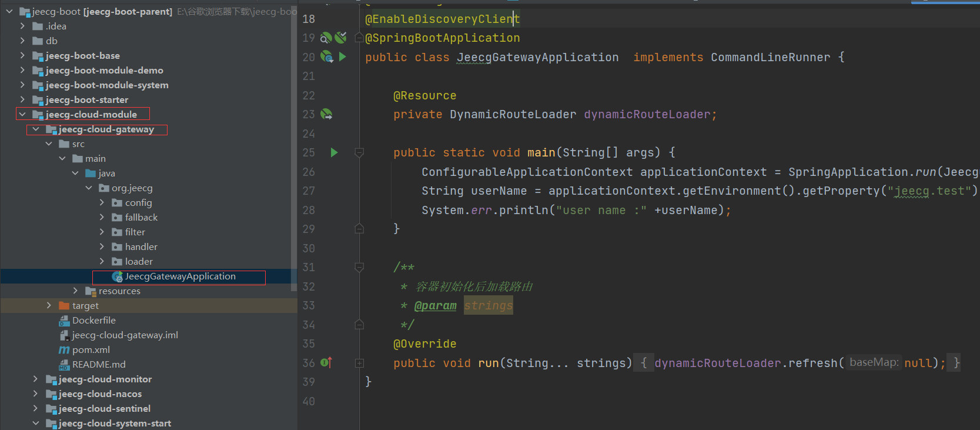Click the baseMap parameter hint
Screen dimensions: 980x430
tap(874, 362)
